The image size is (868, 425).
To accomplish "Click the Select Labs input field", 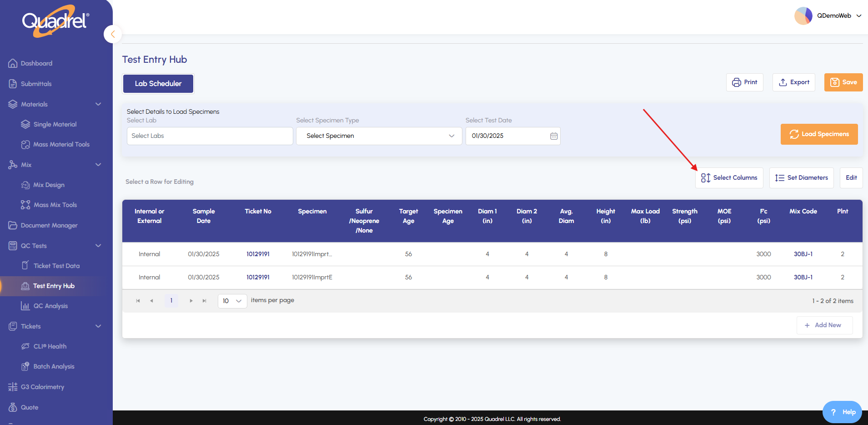I will coord(210,136).
